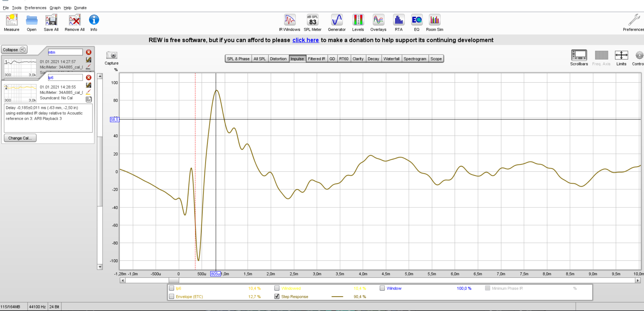Follow the 'click here' donation link

tap(306, 40)
